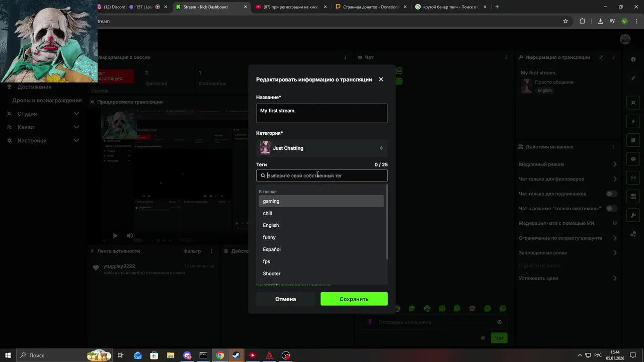
Task: Open the Фильтр activity feed filter
Action: [x=192, y=251]
